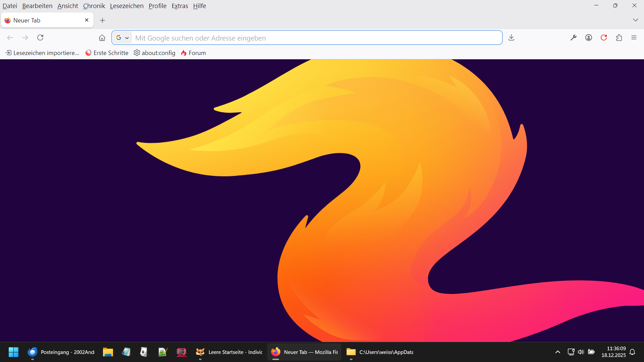The height and width of the screenshot is (362, 644).
Task: Click the address bar search field
Action: click(x=315, y=38)
